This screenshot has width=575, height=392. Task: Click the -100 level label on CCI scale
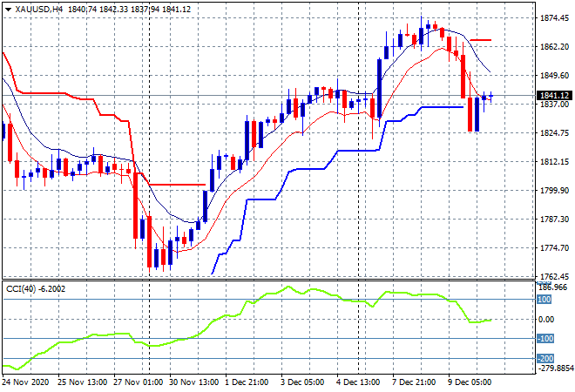545,339
